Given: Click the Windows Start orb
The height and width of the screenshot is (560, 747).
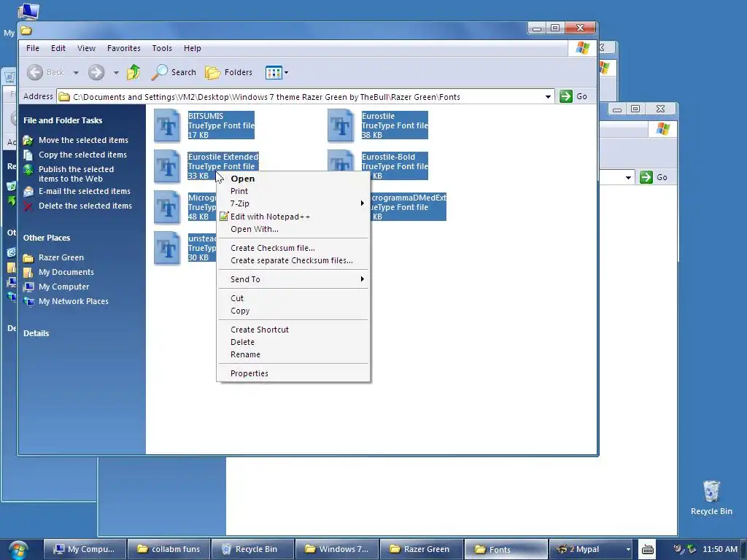Looking at the screenshot, I should coord(18,550).
